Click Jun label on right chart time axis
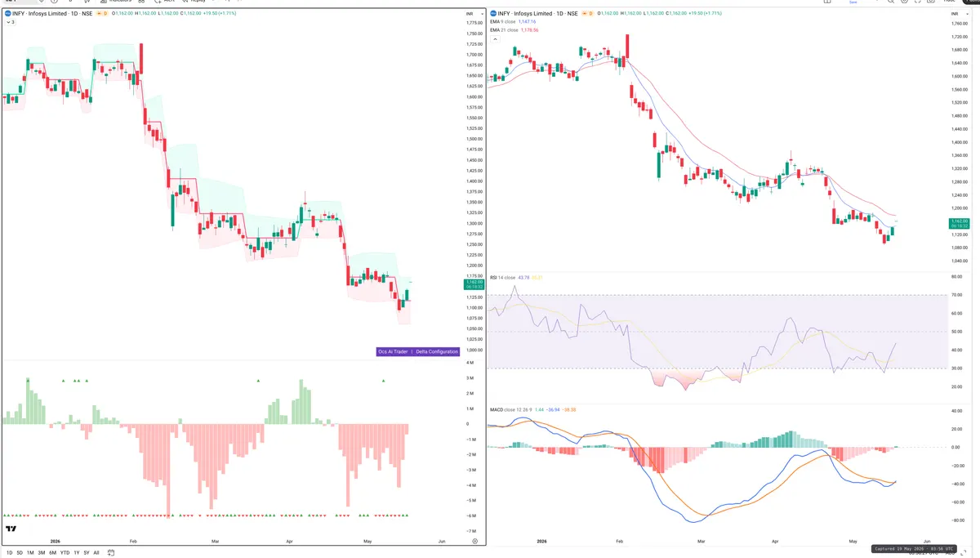 pyautogui.click(x=928, y=542)
